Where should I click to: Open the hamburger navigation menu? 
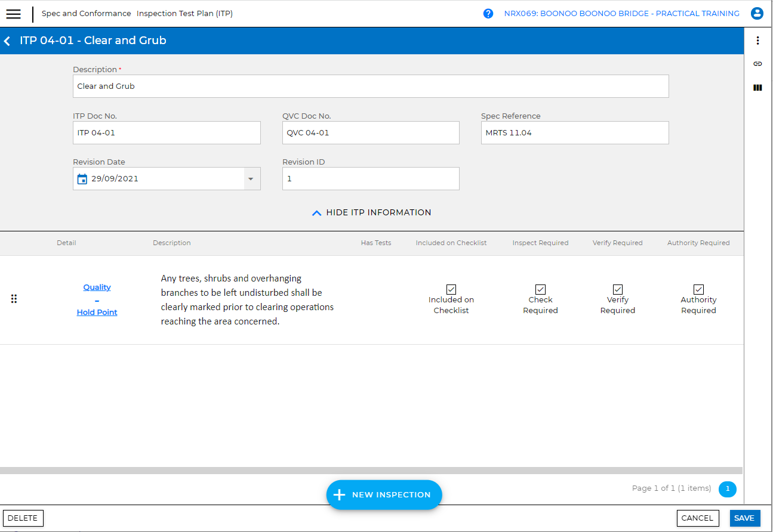[x=13, y=14]
